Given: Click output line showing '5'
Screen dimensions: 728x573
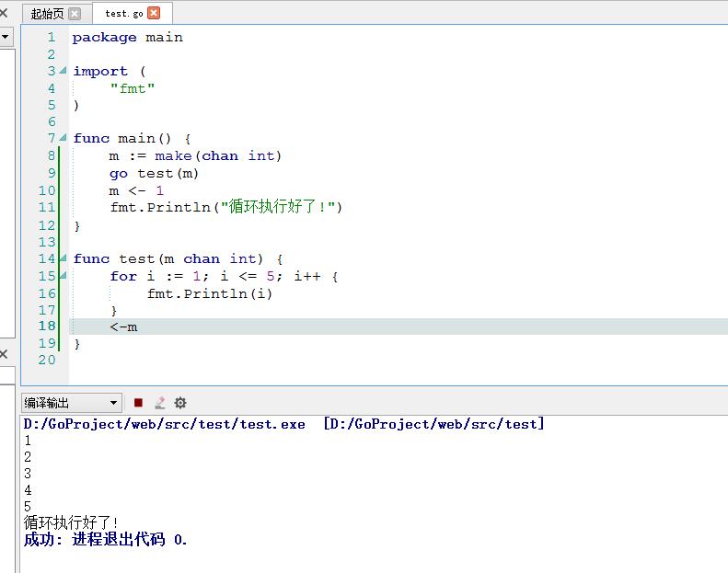Looking at the screenshot, I should pyautogui.click(x=28, y=506).
